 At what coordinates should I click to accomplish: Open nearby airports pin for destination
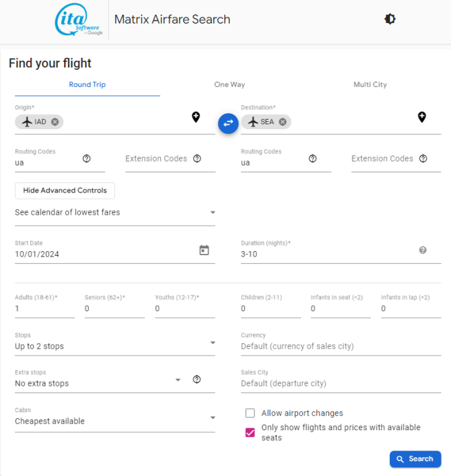422,117
